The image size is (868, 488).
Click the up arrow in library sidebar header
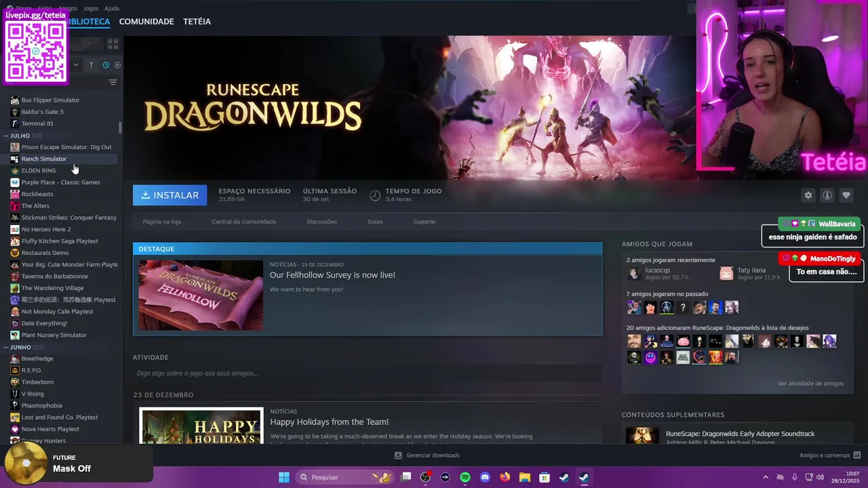pyautogui.click(x=91, y=65)
